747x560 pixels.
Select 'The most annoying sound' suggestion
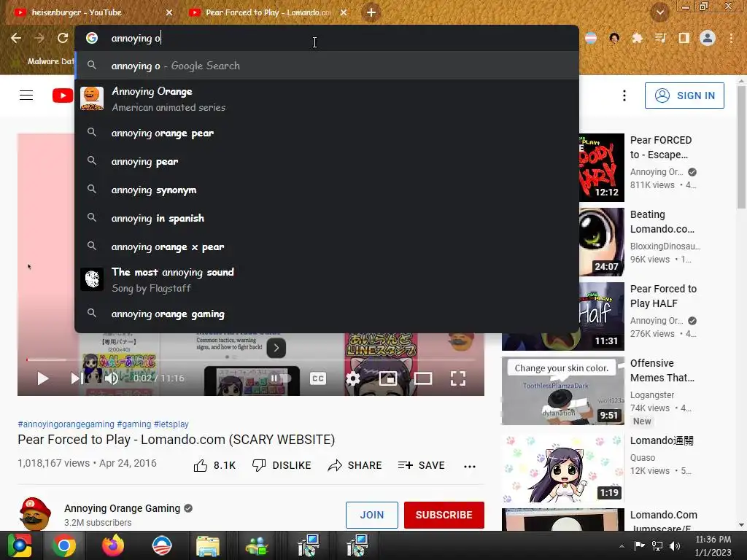coord(327,280)
